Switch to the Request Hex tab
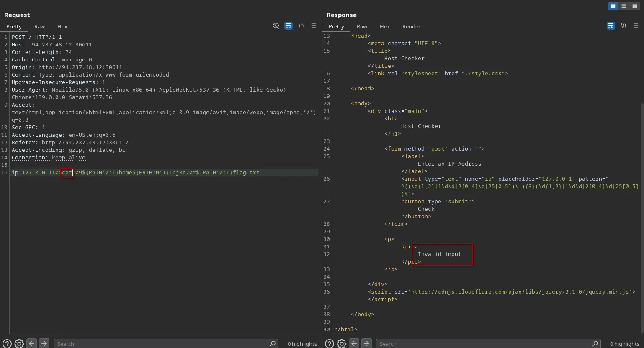 [x=62, y=26]
